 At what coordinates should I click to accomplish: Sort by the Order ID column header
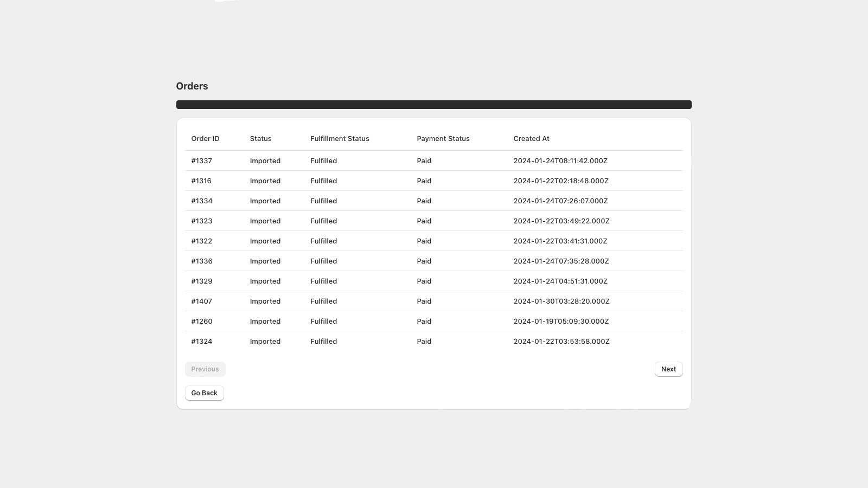click(205, 138)
